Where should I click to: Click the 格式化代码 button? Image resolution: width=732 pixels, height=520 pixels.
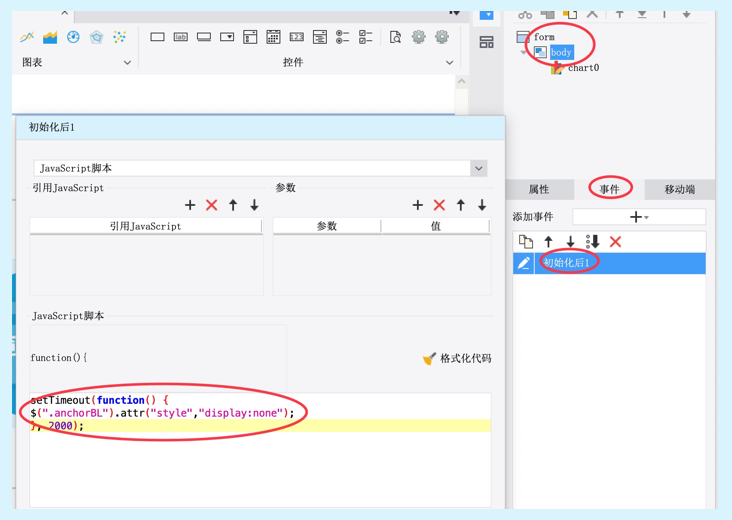457,358
